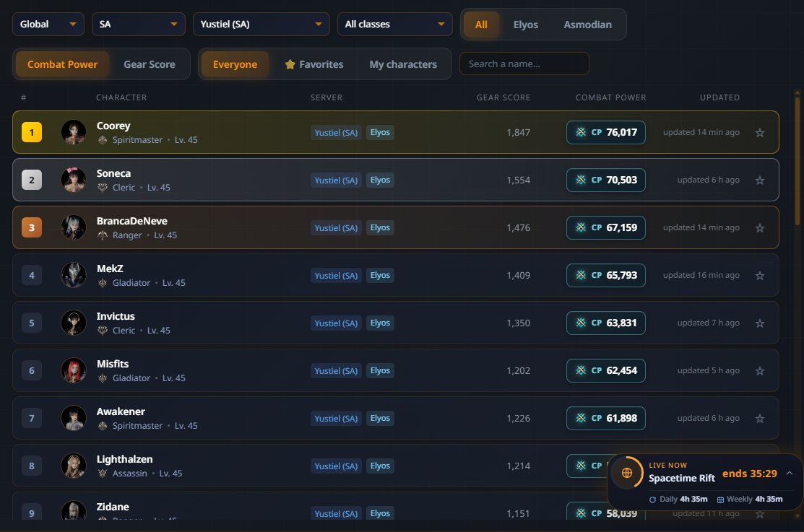Click the Spiritmaster class icon under Coorey

103,140
